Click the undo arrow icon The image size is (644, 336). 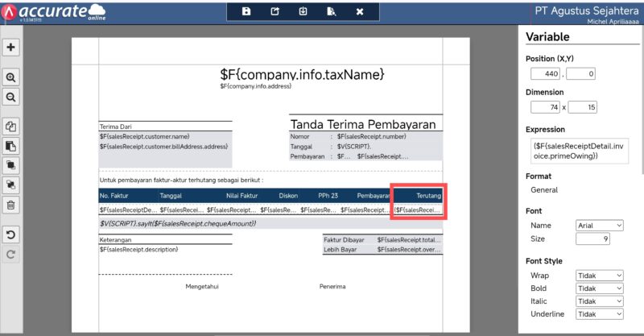click(x=11, y=234)
